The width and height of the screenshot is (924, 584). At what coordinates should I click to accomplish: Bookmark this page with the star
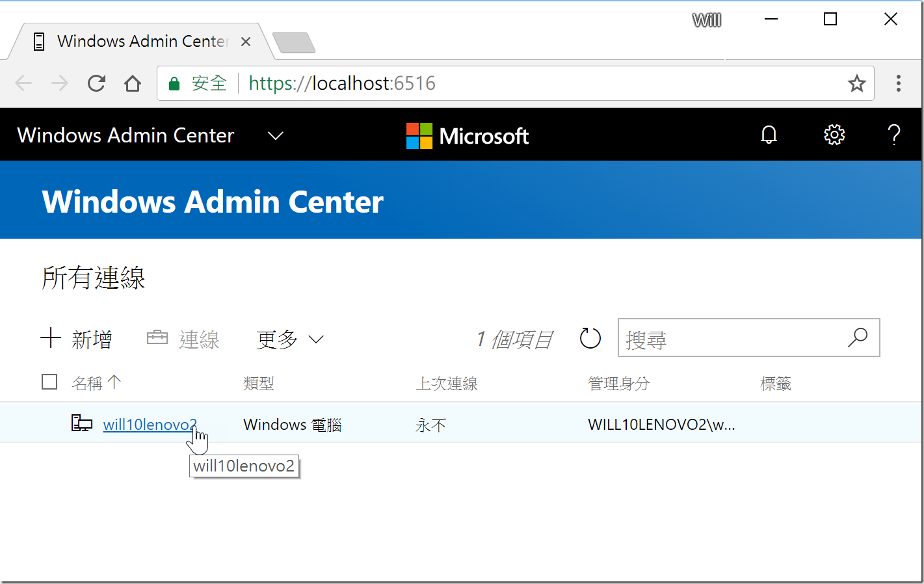856,83
